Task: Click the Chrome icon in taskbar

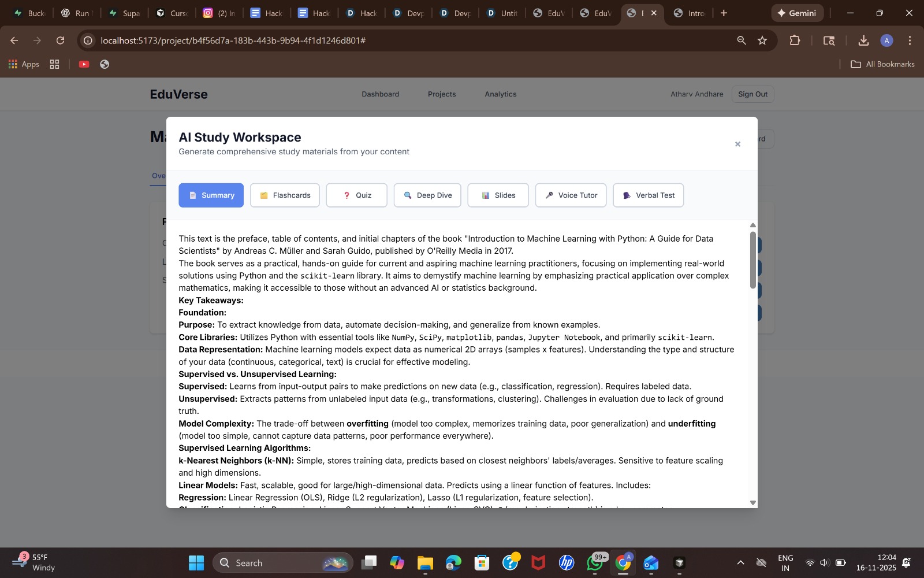Action: pyautogui.click(x=623, y=563)
